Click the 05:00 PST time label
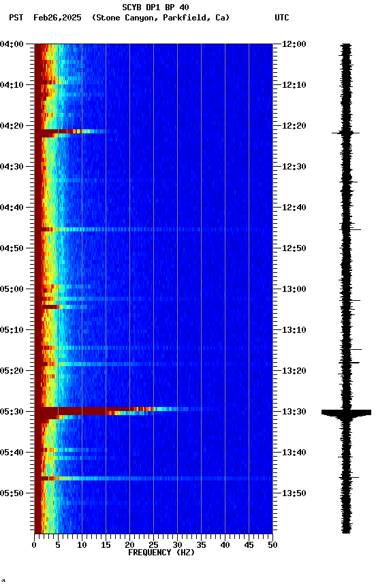 (12, 289)
